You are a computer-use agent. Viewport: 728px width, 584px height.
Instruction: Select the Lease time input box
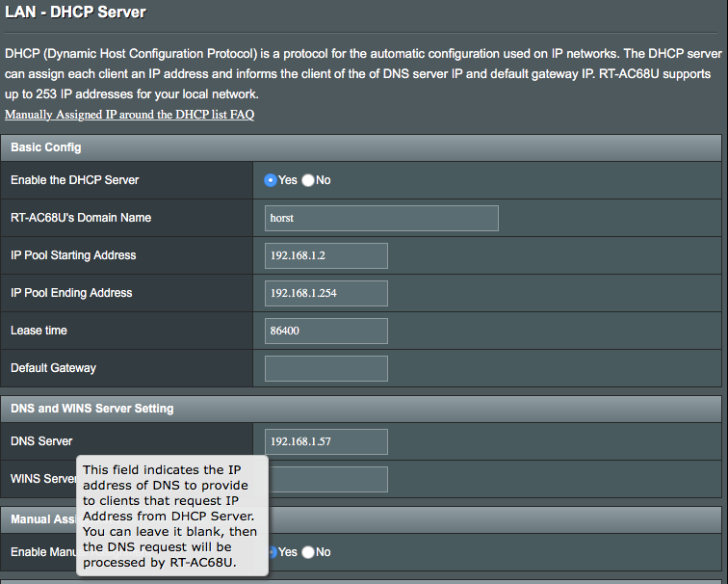coord(325,331)
